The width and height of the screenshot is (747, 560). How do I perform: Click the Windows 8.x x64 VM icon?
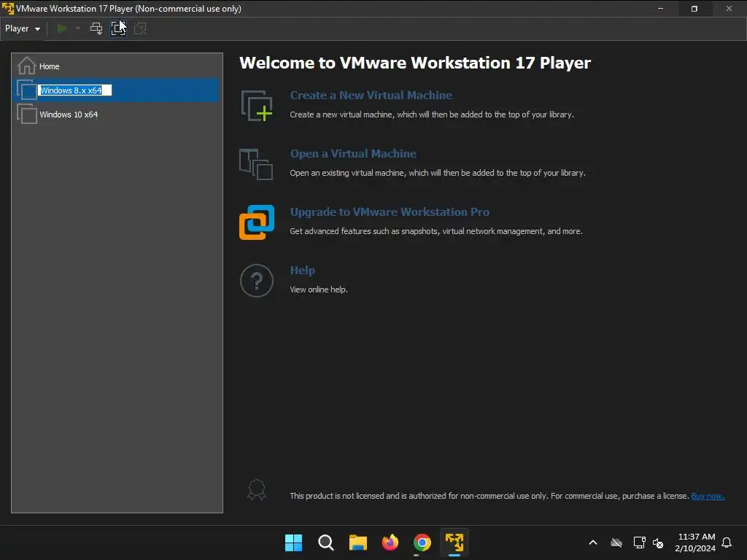click(x=27, y=90)
